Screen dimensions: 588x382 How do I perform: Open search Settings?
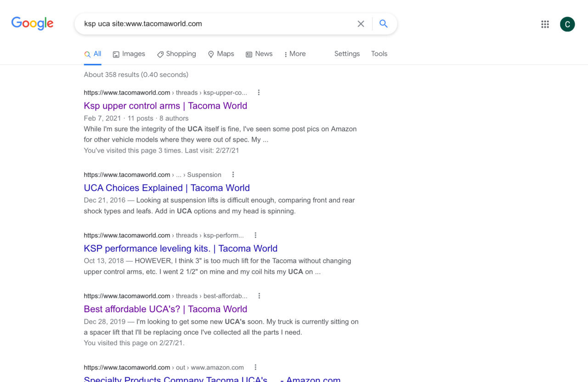[x=347, y=54]
